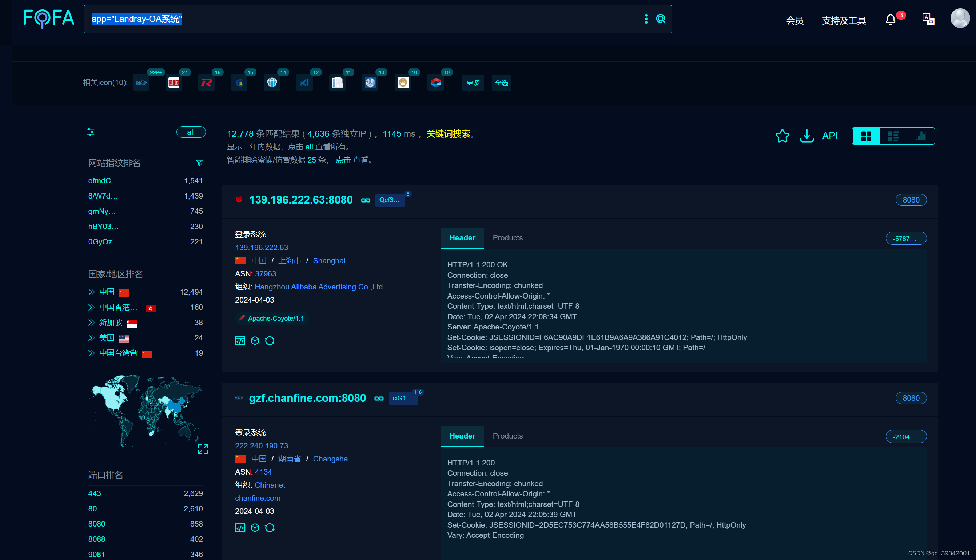Switch results to list view layout

tap(893, 136)
